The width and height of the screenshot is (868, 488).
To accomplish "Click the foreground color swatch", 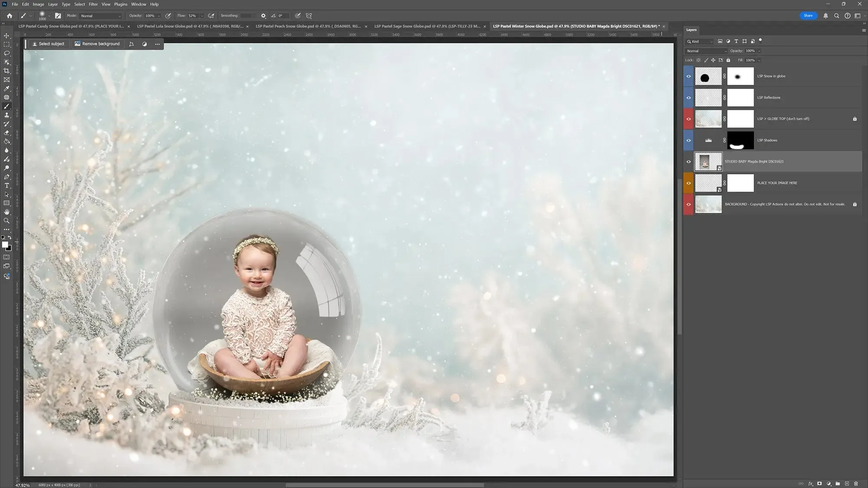I will [5, 245].
